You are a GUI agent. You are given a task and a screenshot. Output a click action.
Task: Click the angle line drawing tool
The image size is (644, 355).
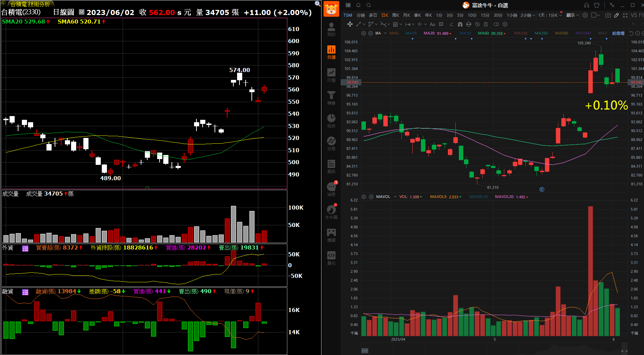pyautogui.click(x=452, y=24)
